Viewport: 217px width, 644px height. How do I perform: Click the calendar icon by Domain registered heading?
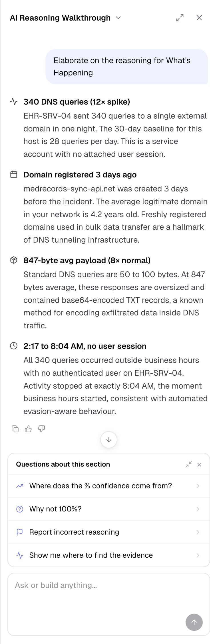coord(14,174)
